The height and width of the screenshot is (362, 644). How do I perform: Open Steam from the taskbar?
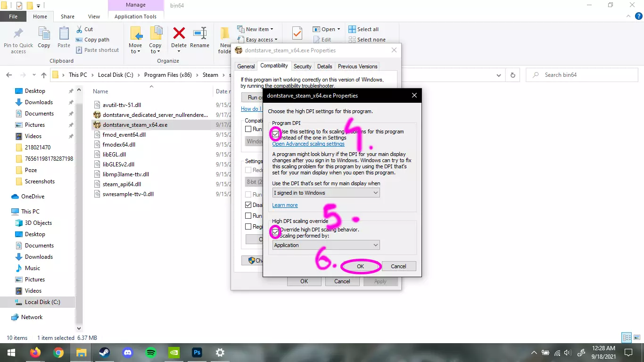(104, 352)
